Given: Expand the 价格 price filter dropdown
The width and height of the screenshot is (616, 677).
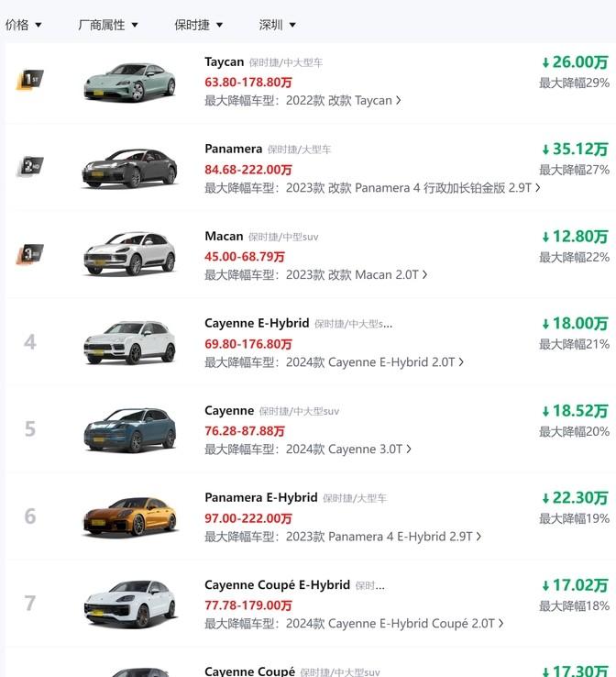Looking at the screenshot, I should pyautogui.click(x=23, y=25).
